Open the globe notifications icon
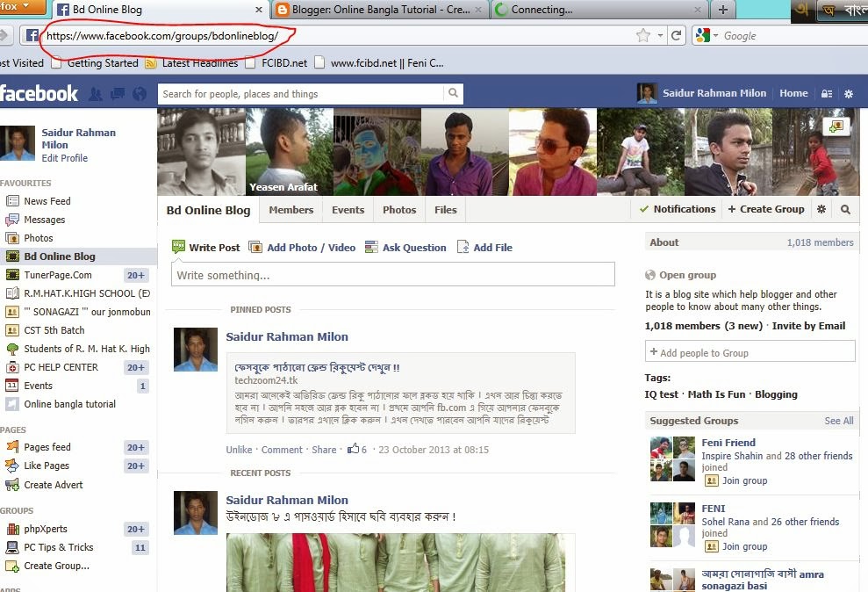868x592 pixels. coord(140,94)
